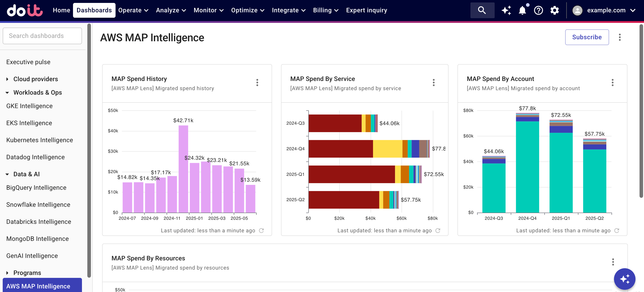Click the Subscribe button

point(587,37)
